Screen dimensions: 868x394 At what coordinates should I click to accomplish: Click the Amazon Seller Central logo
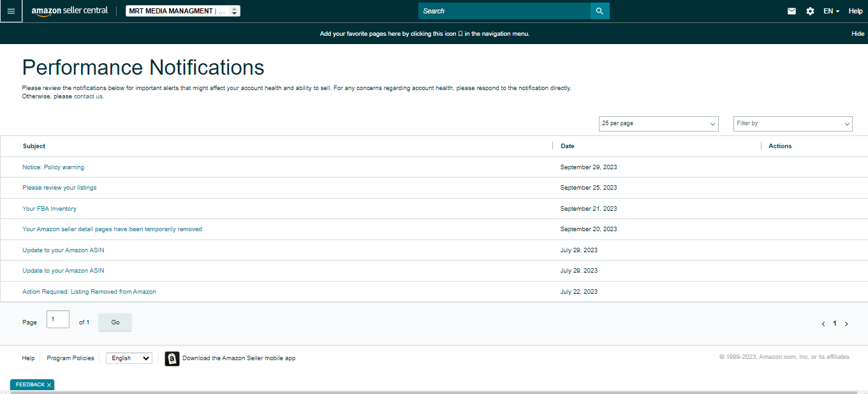70,11
